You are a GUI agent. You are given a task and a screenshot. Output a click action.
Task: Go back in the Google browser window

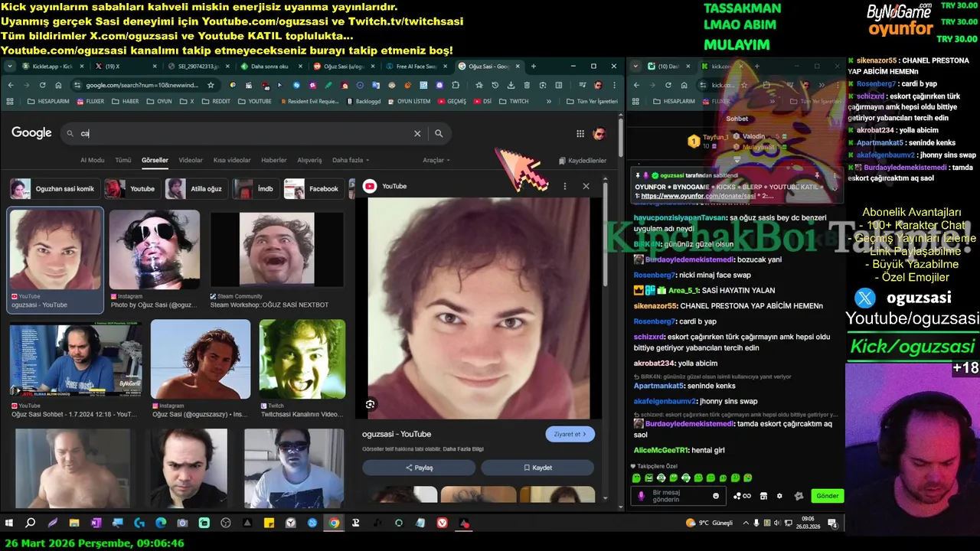(11, 85)
